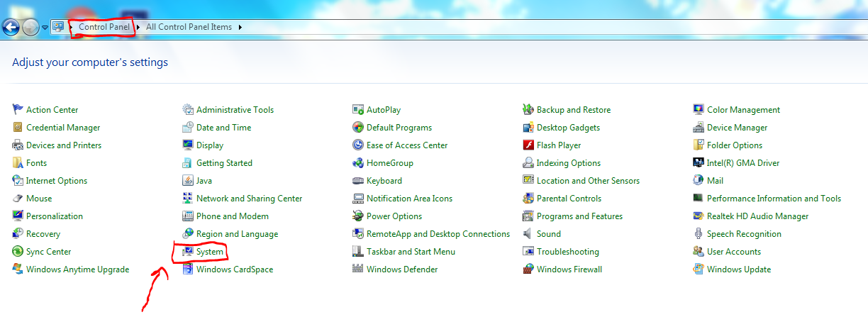
Task: Open the Desktop Gadgets link
Action: click(568, 128)
